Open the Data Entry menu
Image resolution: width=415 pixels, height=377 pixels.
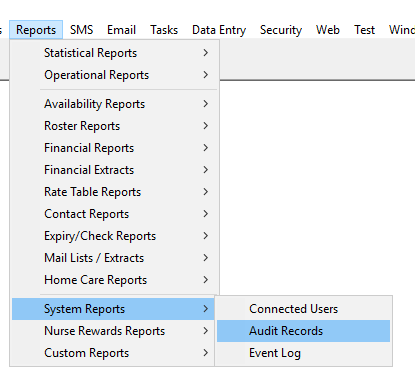click(219, 30)
